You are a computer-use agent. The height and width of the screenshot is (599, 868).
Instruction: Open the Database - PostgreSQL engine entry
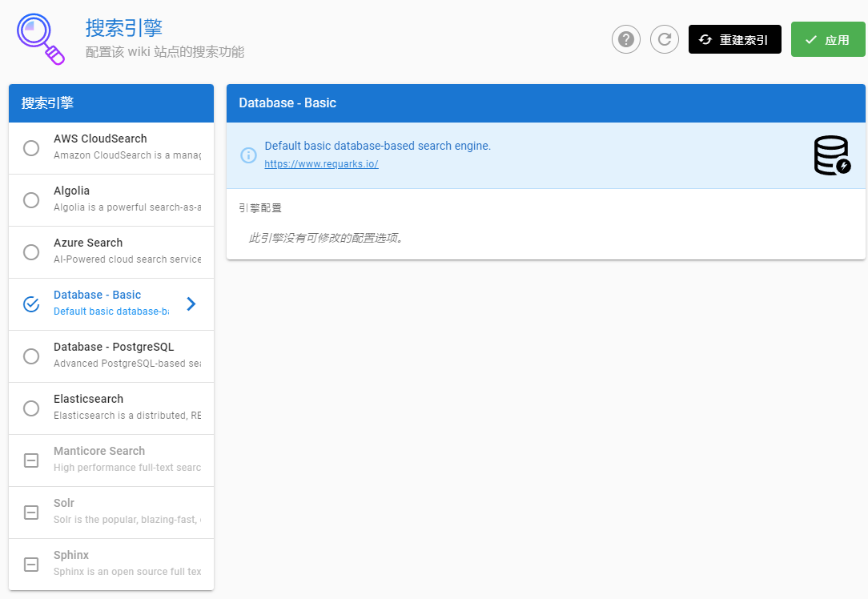[x=120, y=356]
